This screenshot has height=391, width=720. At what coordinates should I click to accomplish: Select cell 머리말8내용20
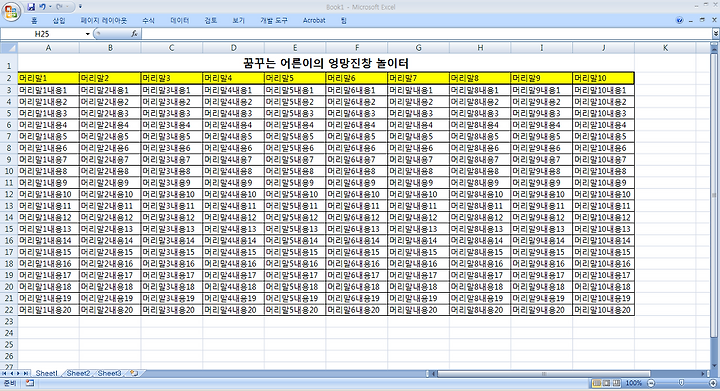point(480,310)
